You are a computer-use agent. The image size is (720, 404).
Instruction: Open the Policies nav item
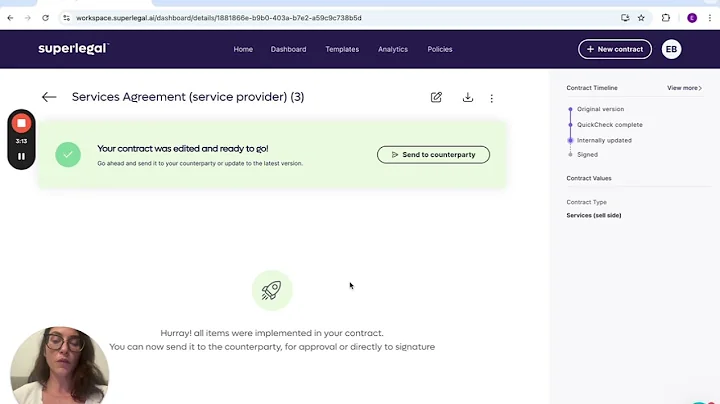pyautogui.click(x=439, y=49)
